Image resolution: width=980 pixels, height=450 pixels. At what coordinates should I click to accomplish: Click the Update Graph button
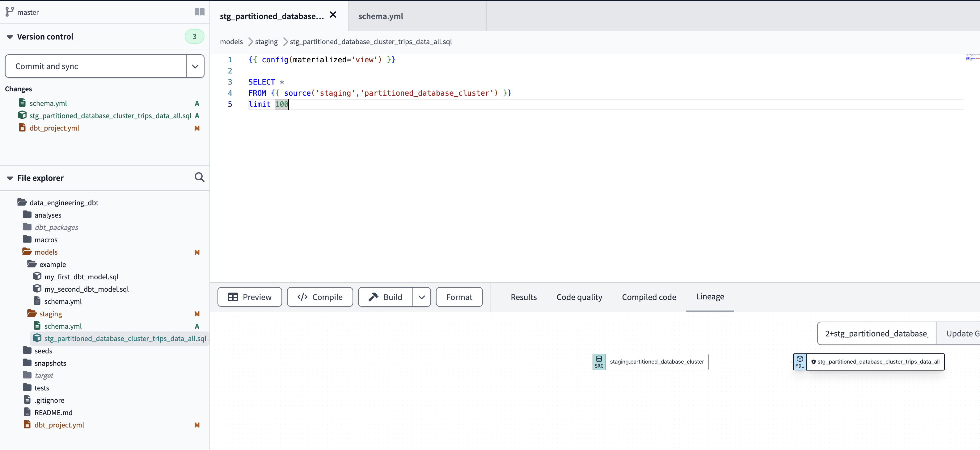click(x=958, y=334)
